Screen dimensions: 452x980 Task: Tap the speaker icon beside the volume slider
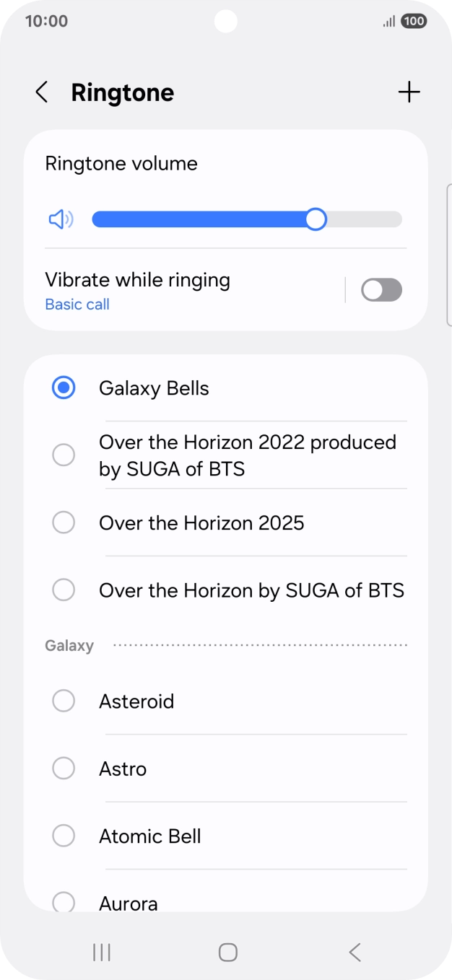coord(61,219)
